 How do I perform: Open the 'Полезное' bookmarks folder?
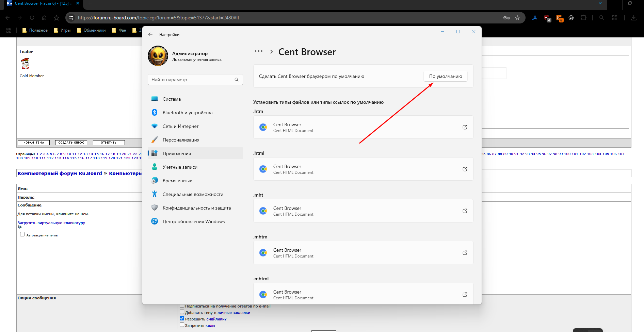pos(35,30)
